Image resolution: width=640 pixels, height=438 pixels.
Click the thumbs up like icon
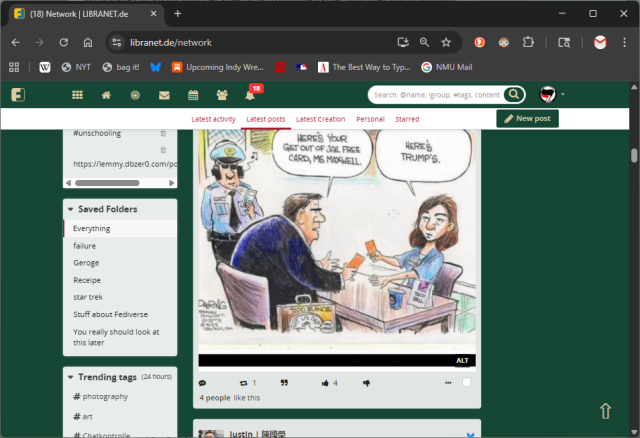coord(325,383)
